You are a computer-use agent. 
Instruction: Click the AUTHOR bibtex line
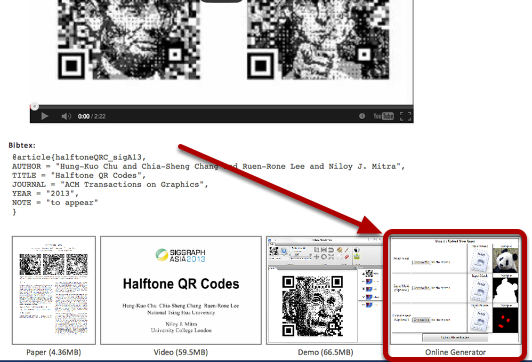(209, 166)
